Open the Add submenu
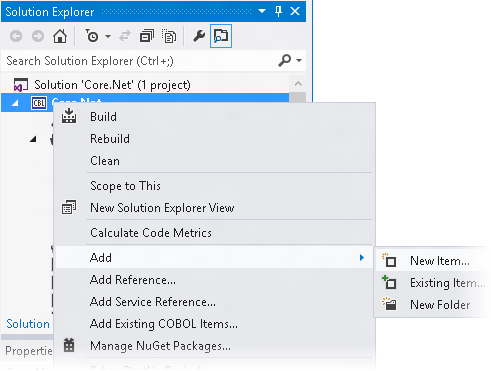Screen dimensions: 491x371 (214, 258)
